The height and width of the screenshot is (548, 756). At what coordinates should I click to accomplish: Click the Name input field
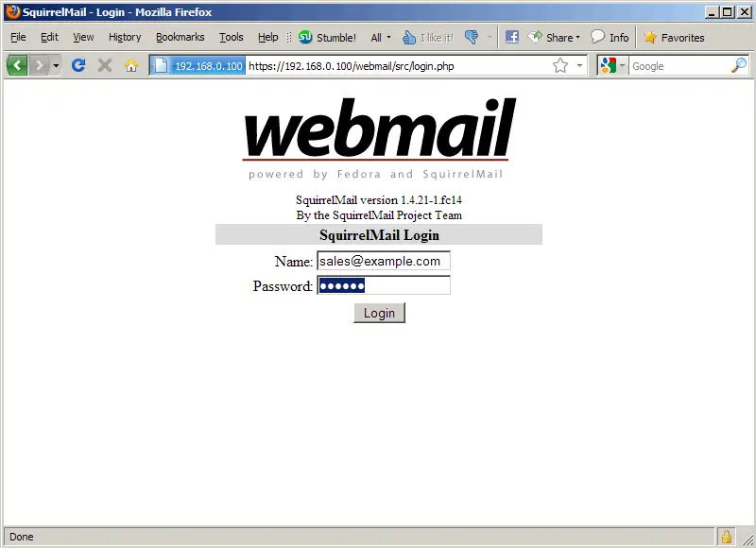coord(384,261)
